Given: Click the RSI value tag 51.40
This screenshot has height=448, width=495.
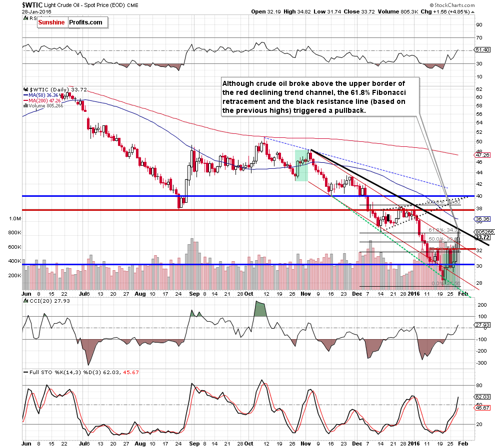Looking at the screenshot, I should coord(482,50).
